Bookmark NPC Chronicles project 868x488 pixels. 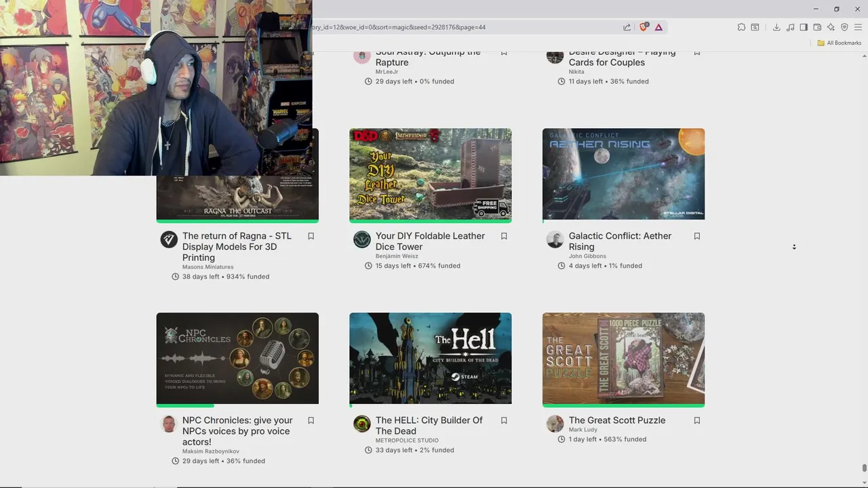(x=311, y=420)
